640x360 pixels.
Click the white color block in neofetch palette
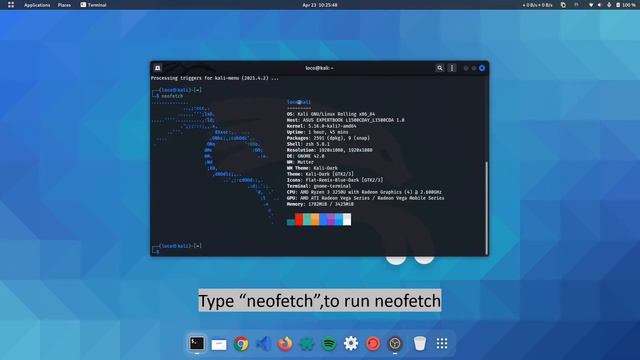[x=347, y=219]
